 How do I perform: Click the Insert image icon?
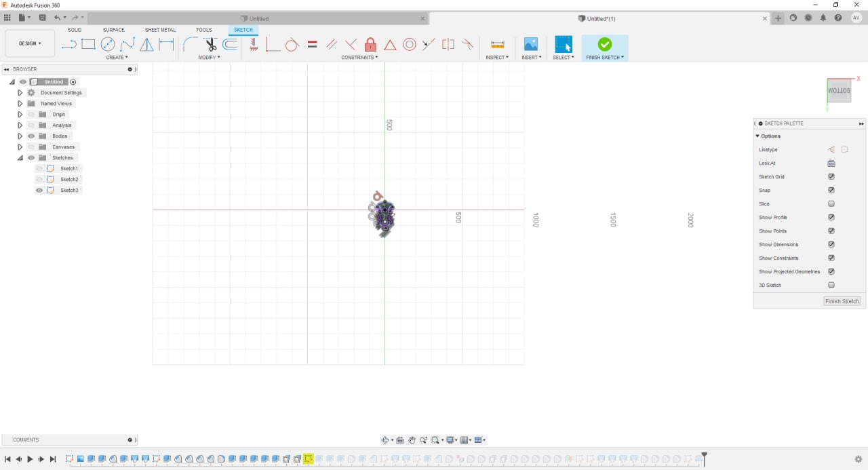click(x=531, y=45)
